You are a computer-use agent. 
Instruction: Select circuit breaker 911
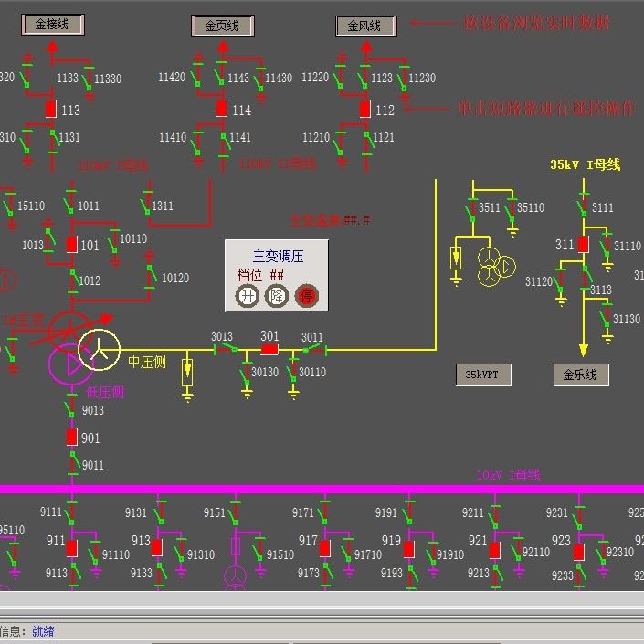[x=72, y=548]
